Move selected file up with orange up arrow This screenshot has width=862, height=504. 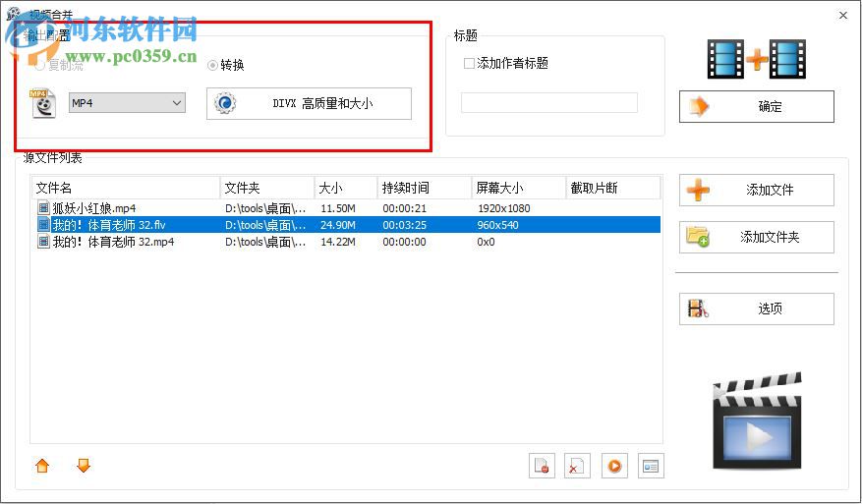[x=42, y=466]
